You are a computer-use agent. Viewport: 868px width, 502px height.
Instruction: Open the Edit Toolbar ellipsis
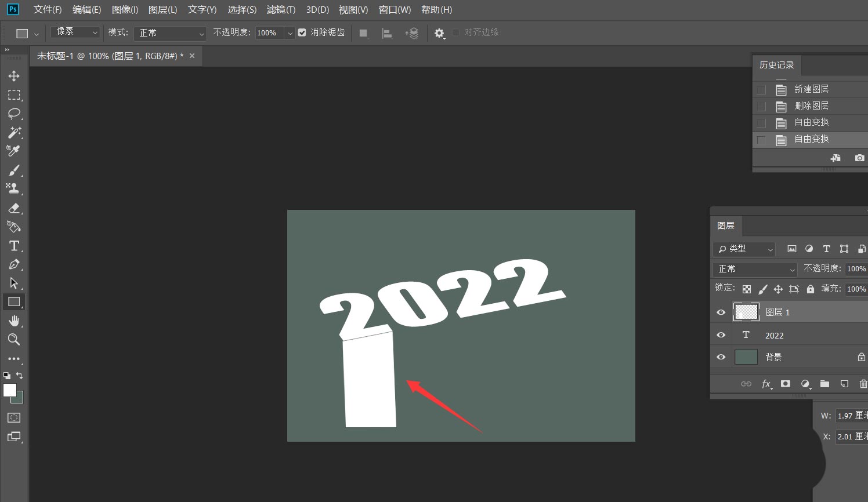[14, 359]
